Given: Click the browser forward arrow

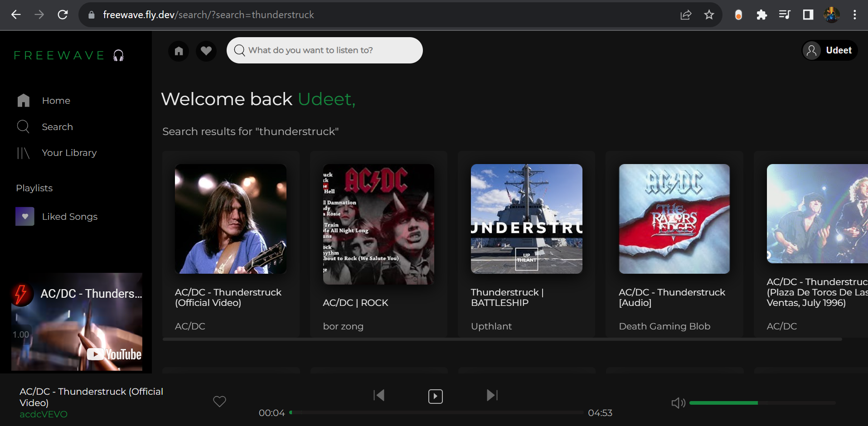Looking at the screenshot, I should click(x=39, y=15).
